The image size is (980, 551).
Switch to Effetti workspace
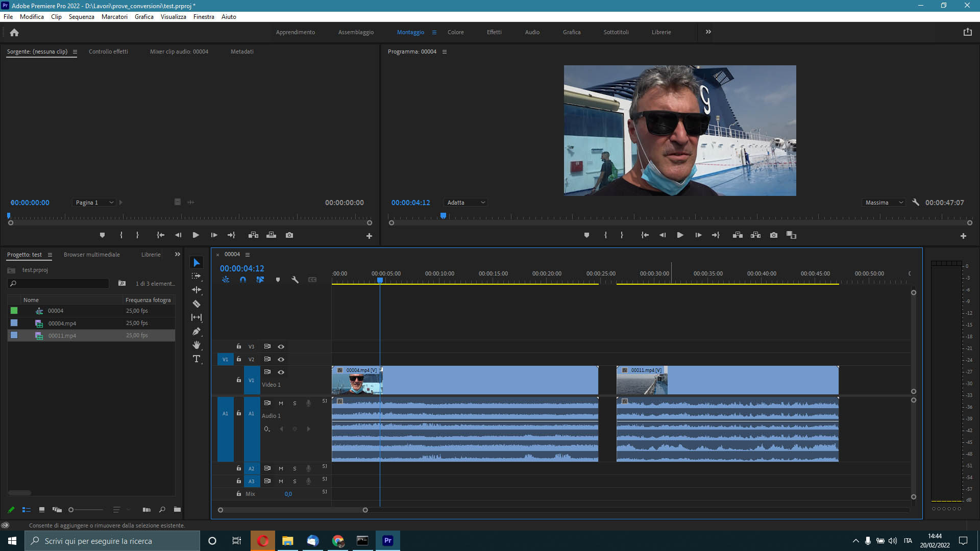pos(494,32)
